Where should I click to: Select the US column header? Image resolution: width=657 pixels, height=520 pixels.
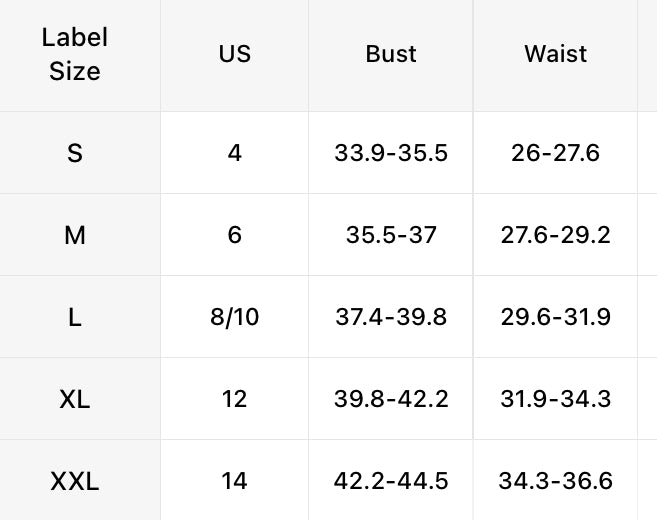[x=234, y=54]
